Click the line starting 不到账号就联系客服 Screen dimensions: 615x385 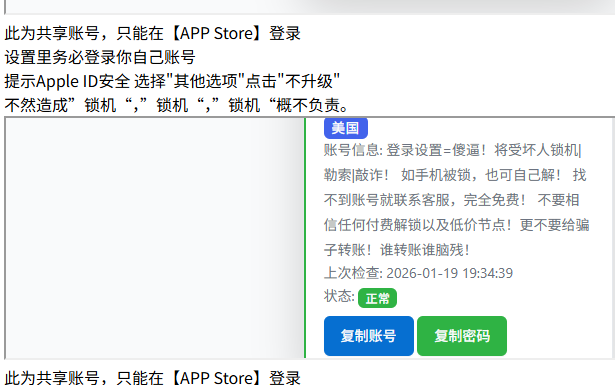[x=451, y=200]
